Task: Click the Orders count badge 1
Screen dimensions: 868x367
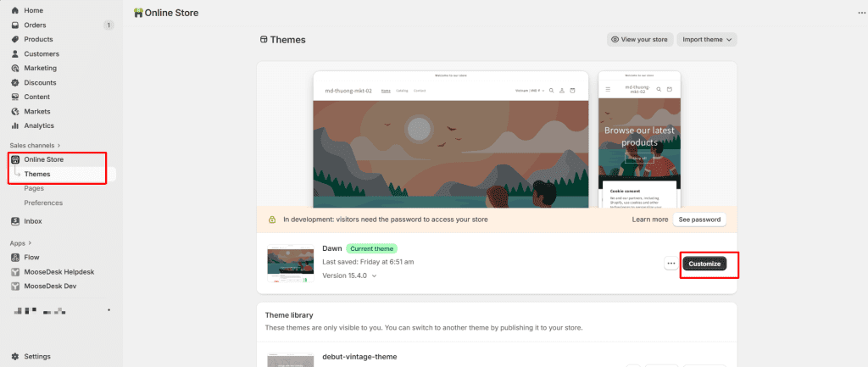Action: [108, 25]
